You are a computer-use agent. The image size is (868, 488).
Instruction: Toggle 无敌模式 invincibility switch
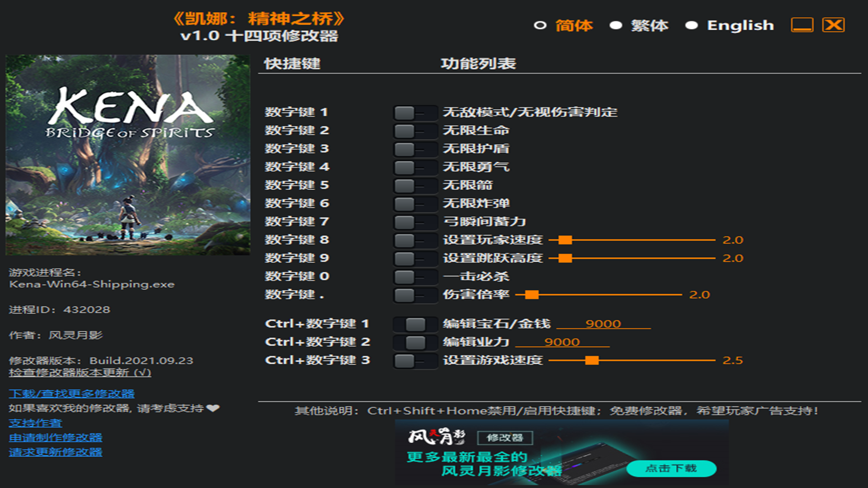[x=414, y=113]
